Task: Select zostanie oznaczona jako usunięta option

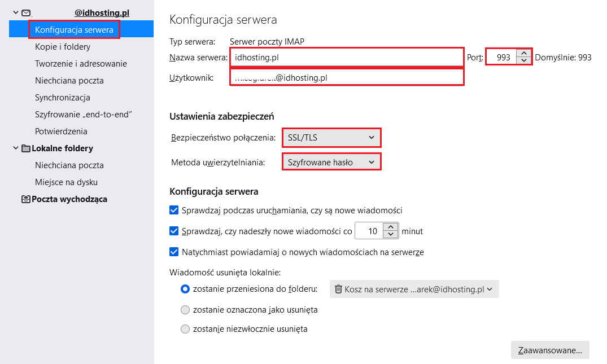Action: [185, 309]
